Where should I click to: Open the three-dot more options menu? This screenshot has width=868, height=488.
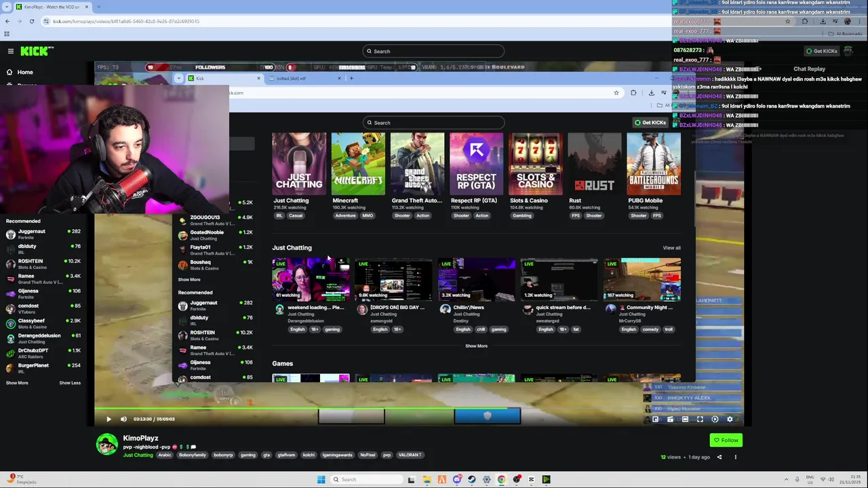coord(735,457)
